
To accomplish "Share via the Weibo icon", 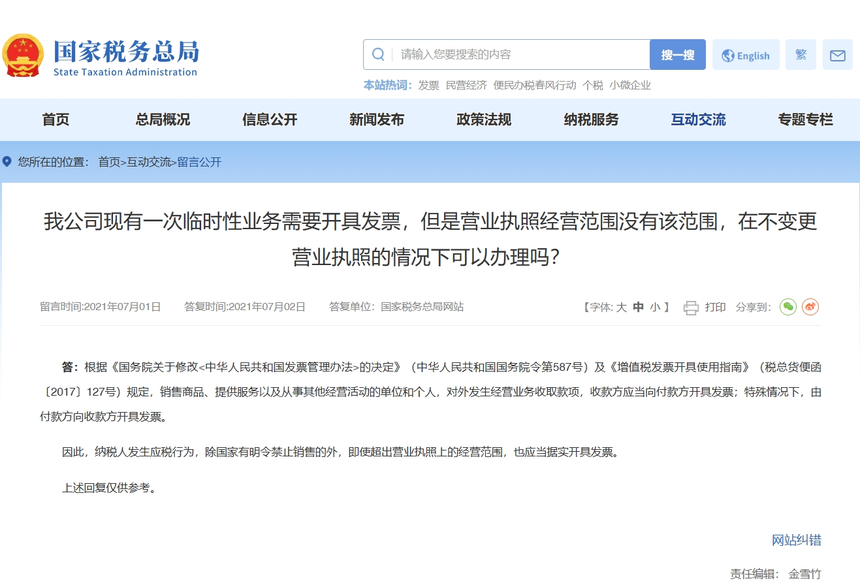I will click(810, 306).
